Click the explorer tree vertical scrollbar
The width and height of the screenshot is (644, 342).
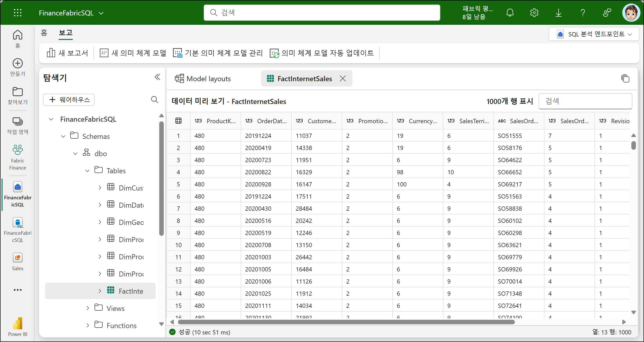point(162,178)
